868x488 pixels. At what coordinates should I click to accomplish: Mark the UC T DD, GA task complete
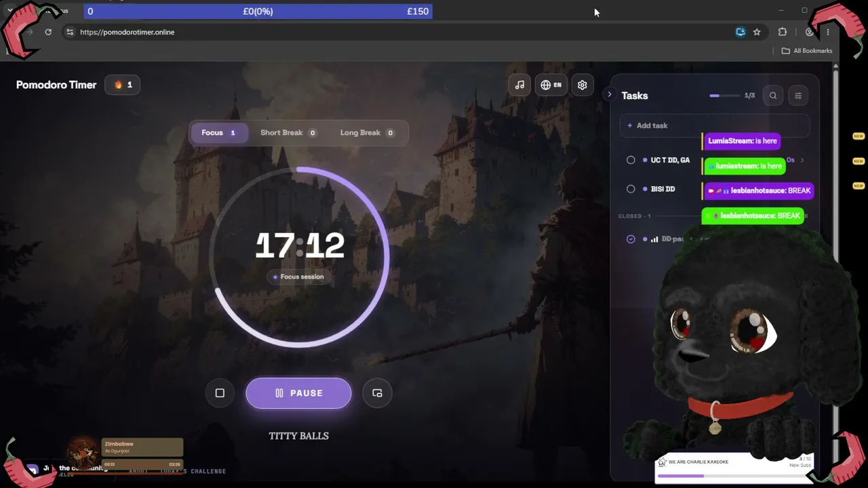pyautogui.click(x=631, y=160)
